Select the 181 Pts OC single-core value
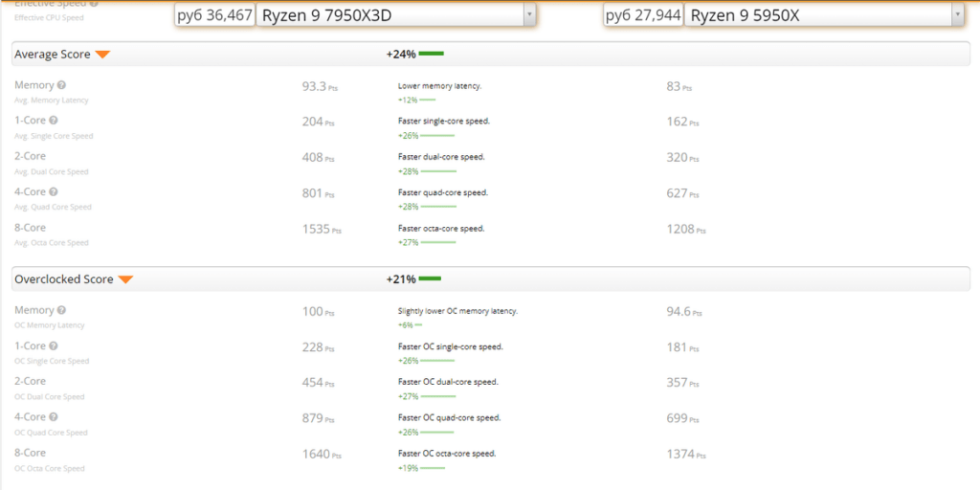The image size is (980, 490). (682, 346)
